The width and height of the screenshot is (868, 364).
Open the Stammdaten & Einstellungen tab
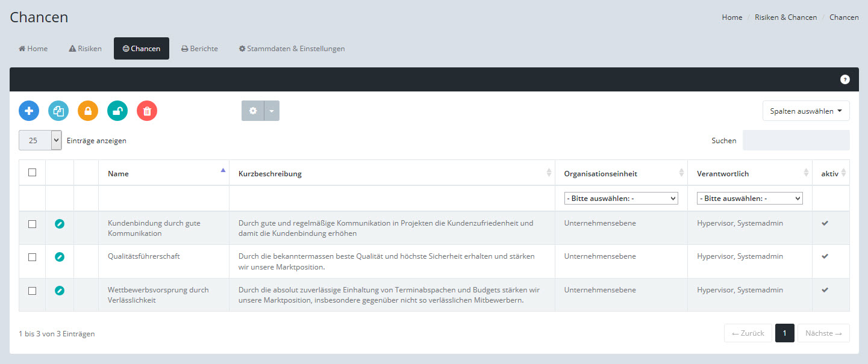pos(292,49)
